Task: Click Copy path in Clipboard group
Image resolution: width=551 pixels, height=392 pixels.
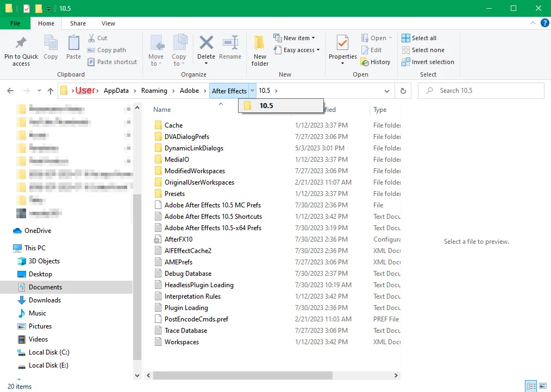Action: coord(107,50)
